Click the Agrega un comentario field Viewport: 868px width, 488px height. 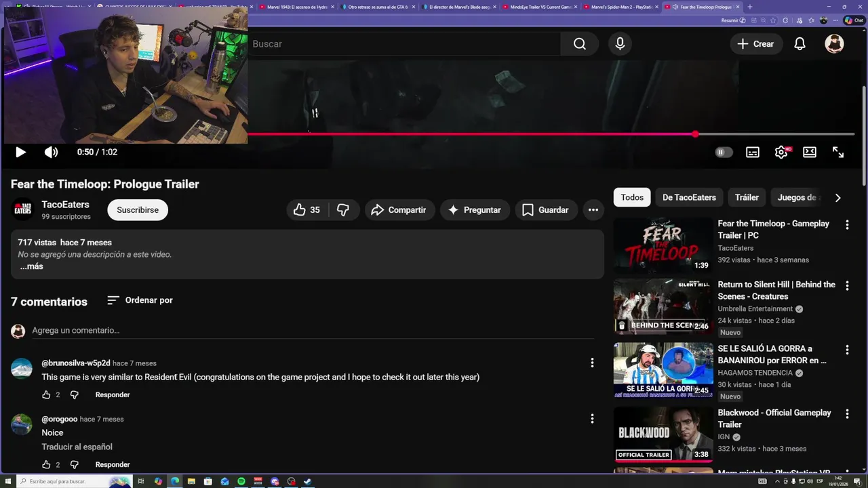click(x=312, y=331)
